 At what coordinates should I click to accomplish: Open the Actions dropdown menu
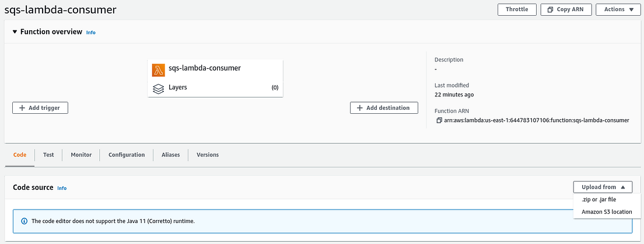coord(618,10)
